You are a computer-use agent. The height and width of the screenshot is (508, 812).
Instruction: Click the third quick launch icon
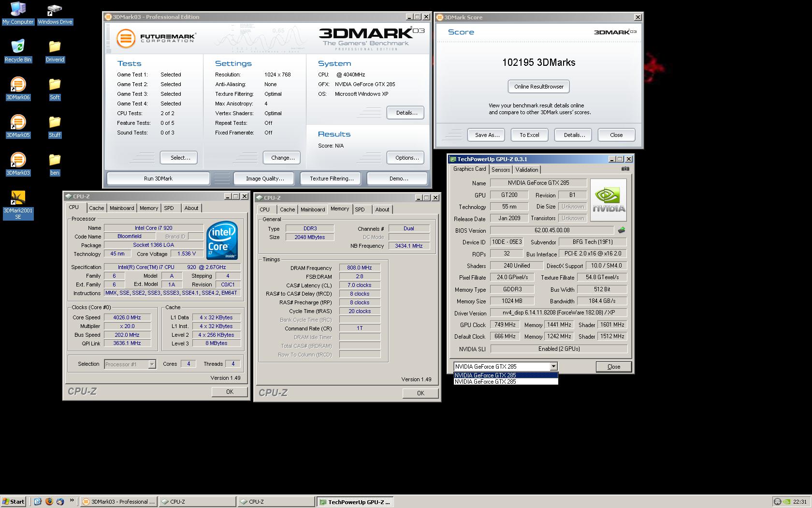60,502
